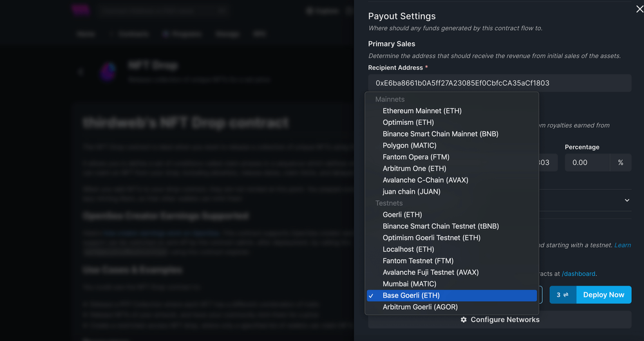Select juan chain (JUAN) custom network
Screen dimensions: 644x341
[412, 192]
